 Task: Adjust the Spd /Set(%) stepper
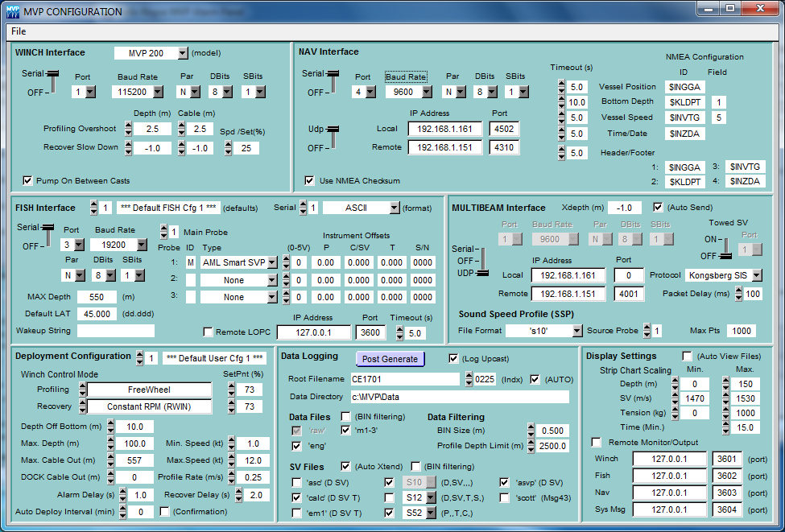pyautogui.click(x=228, y=148)
